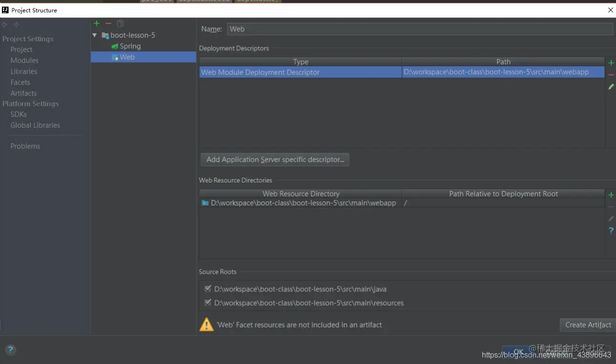Open the Artifacts settings page
Screen dimensions: 616x364
(23, 93)
